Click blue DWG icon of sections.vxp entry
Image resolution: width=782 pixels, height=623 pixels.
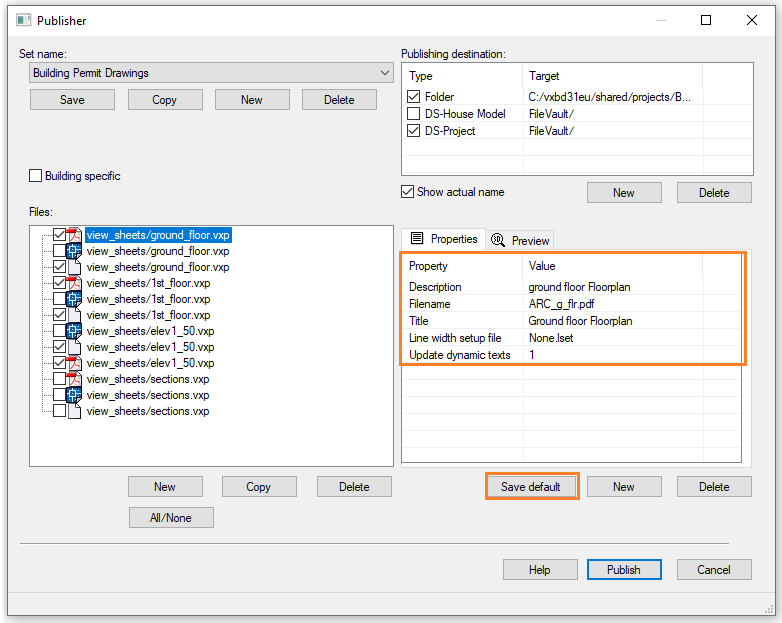pos(73,395)
